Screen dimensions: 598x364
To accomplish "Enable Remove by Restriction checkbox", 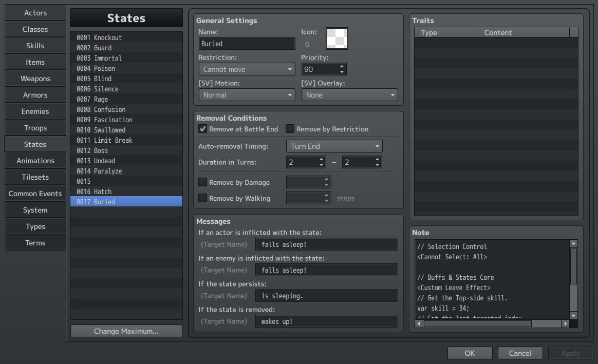I will tap(290, 129).
